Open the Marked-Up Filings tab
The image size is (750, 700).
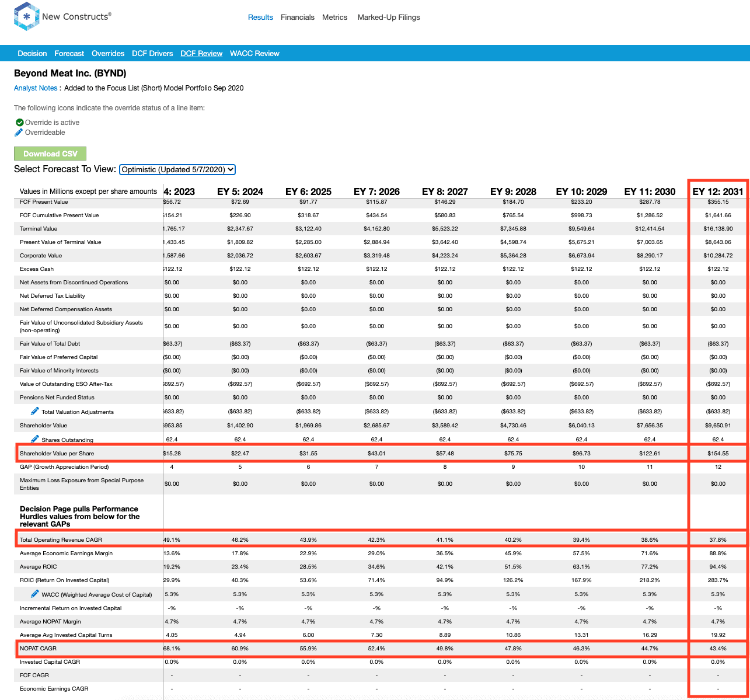click(389, 18)
